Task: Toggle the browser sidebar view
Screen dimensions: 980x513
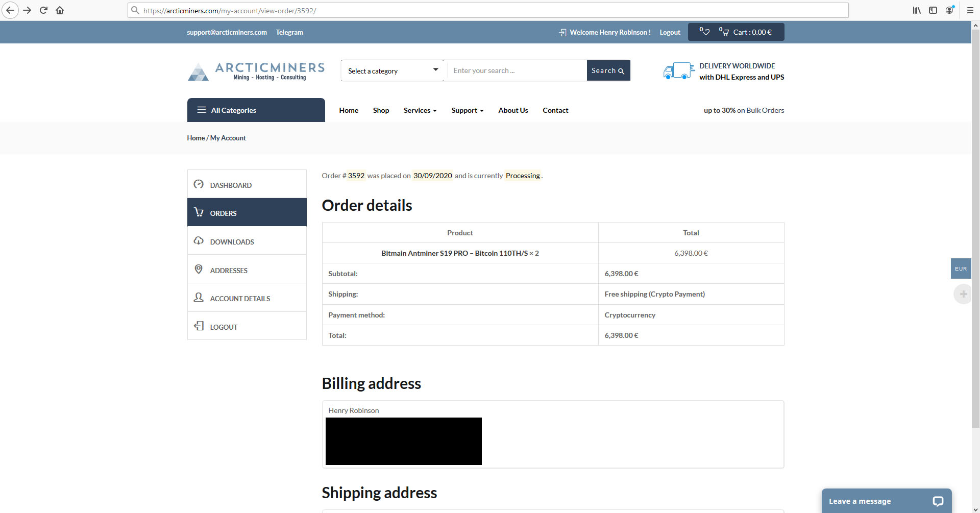Action: [x=933, y=10]
